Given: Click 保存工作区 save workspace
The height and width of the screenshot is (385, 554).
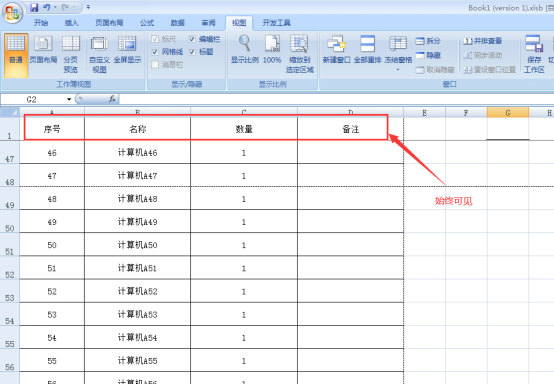Looking at the screenshot, I should click(x=534, y=54).
